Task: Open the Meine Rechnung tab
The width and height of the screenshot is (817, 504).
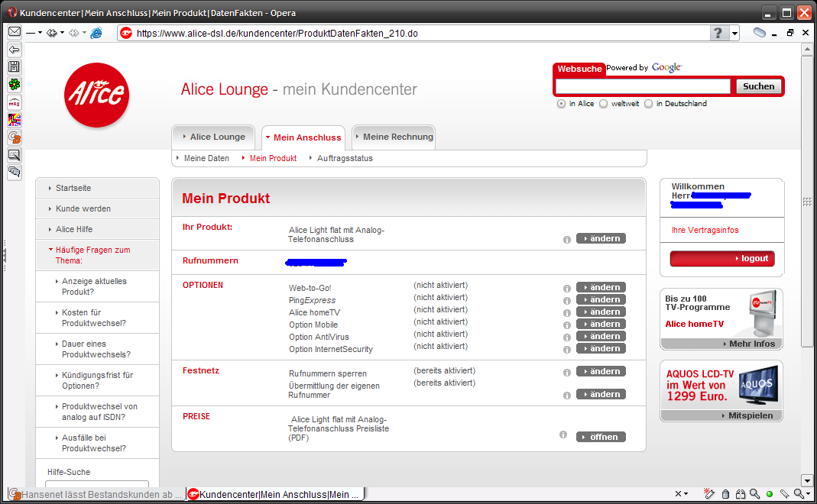Action: [394, 137]
